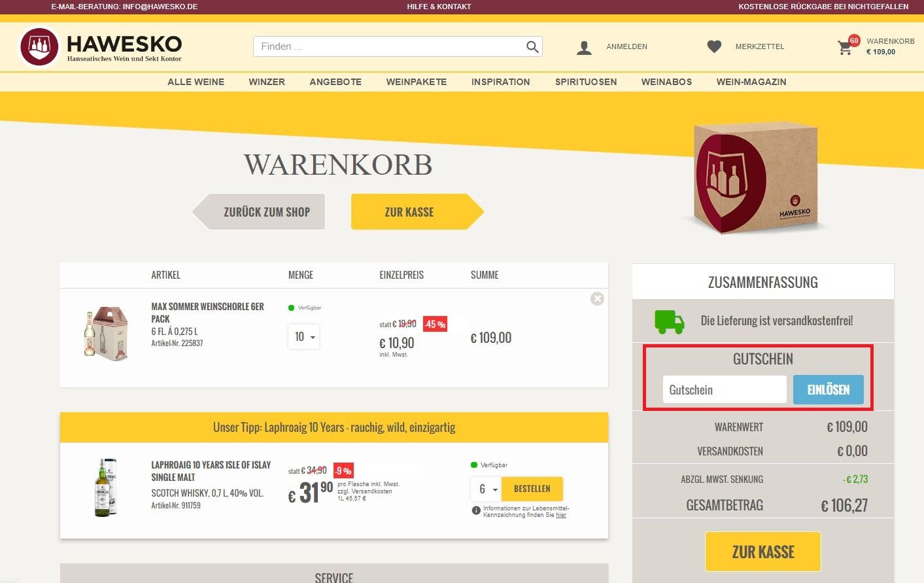Click the 60 items cart badge
This screenshot has height=583, width=924.
[x=854, y=41]
